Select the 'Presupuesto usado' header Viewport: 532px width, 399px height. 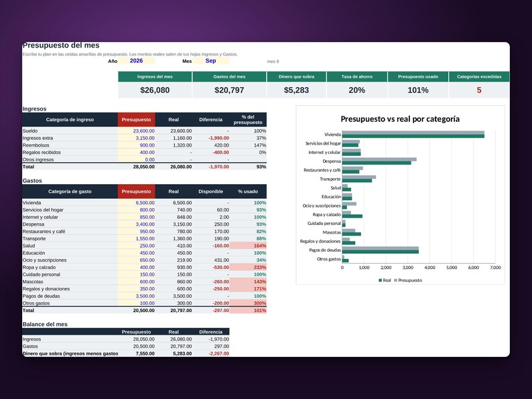tap(418, 76)
